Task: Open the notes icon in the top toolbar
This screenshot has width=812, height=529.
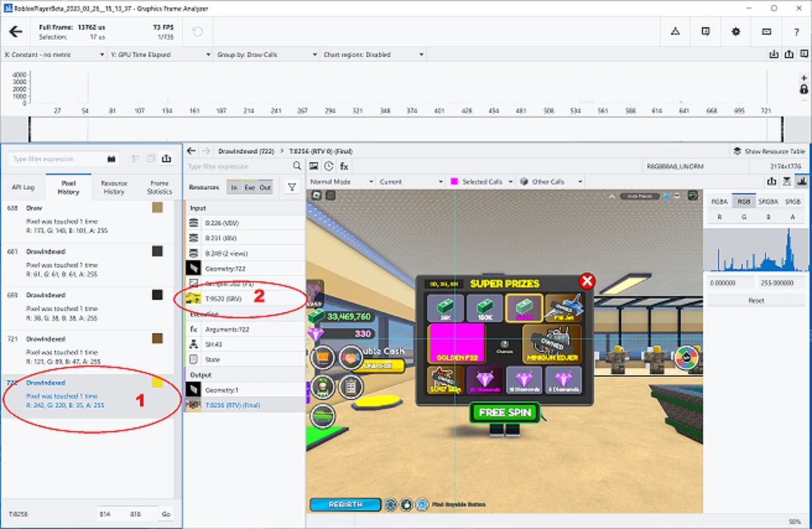Action: (706, 32)
